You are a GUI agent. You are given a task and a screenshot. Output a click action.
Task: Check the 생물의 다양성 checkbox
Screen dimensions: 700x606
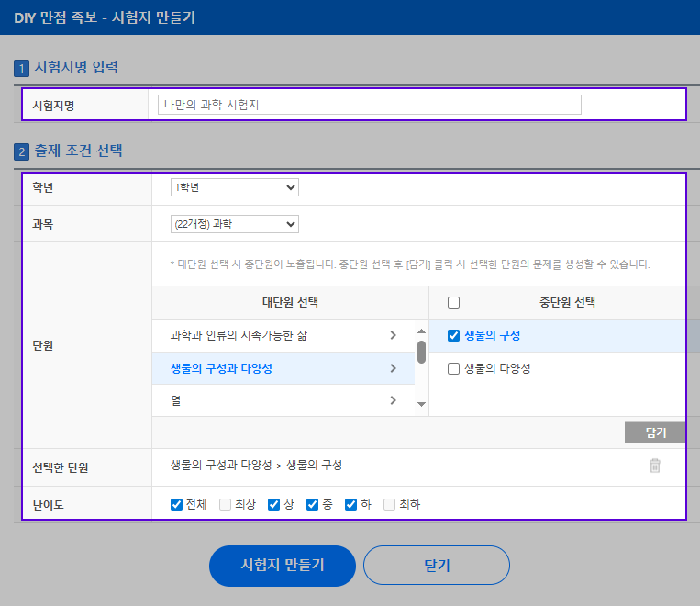(x=453, y=369)
